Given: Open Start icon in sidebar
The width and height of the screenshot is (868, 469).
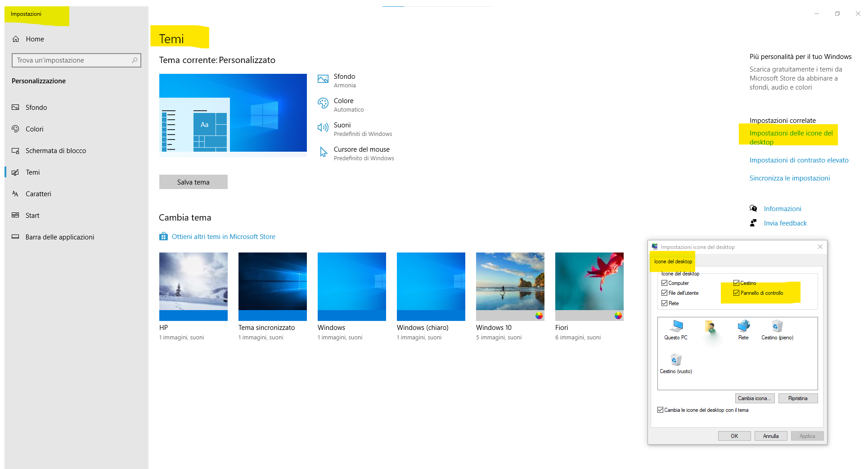Looking at the screenshot, I should (15, 216).
